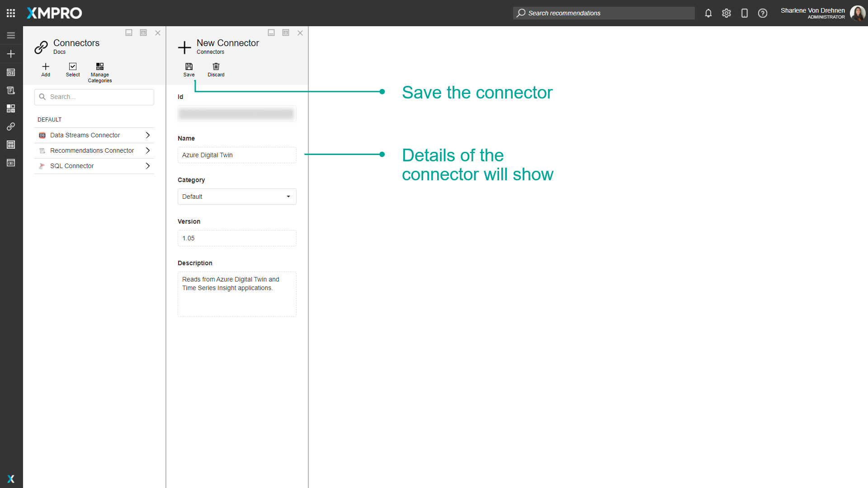Open the app launcher grid icon
The width and height of the screenshot is (868, 488).
click(11, 13)
